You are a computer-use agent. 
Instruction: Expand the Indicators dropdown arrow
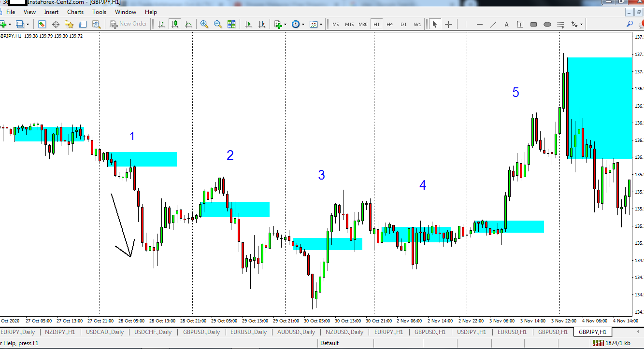point(285,24)
